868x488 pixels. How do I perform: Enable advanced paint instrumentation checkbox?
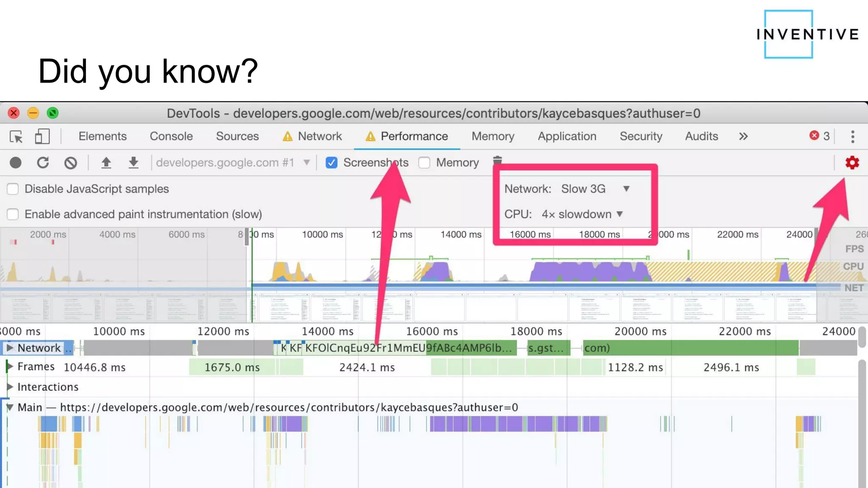[13, 214]
